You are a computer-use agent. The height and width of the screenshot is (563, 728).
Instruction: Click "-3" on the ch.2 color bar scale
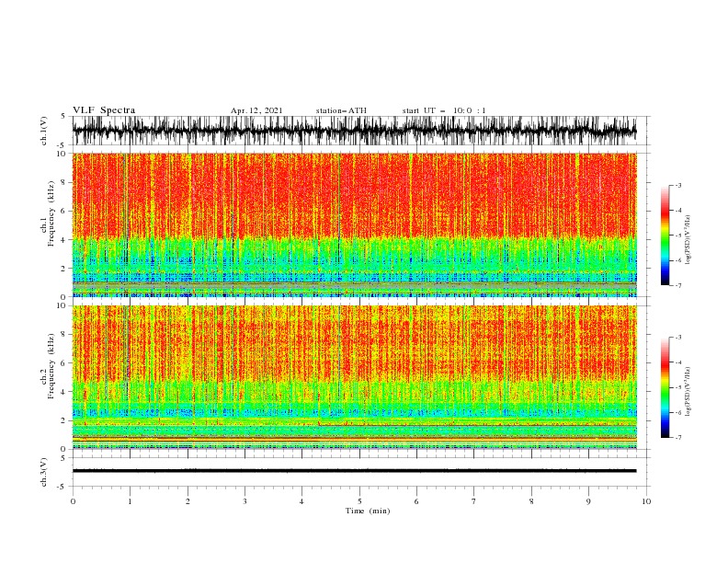point(678,338)
